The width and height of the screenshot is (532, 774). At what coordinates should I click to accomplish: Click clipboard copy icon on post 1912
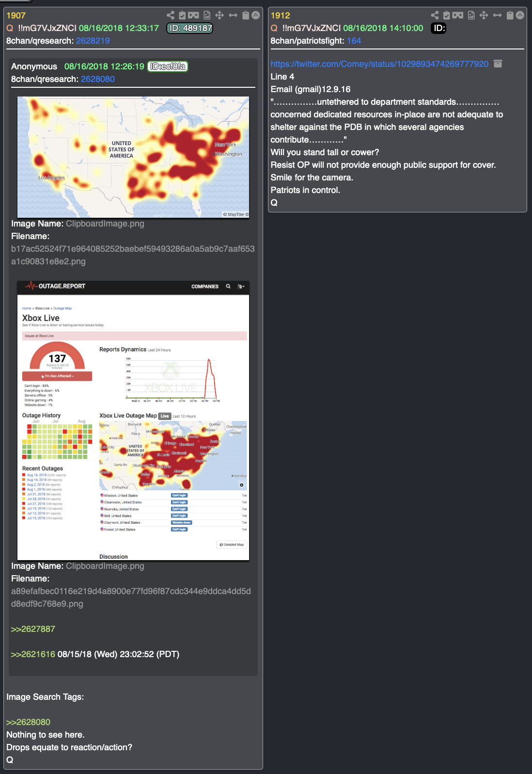(510, 16)
